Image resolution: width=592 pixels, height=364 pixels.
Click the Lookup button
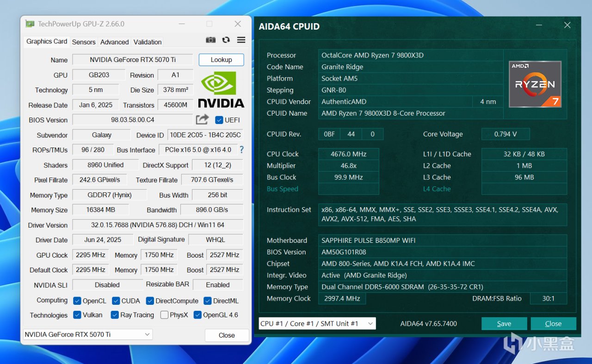click(222, 60)
